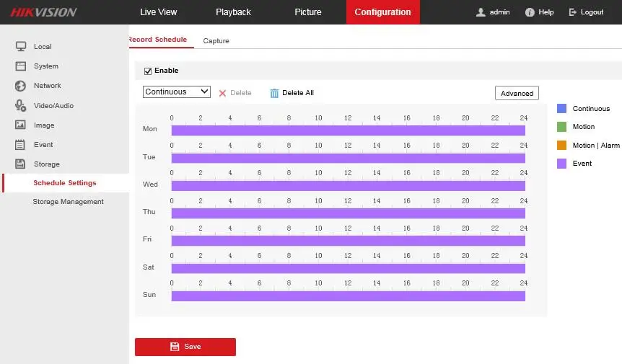Click the red X delete icon

tap(222, 93)
